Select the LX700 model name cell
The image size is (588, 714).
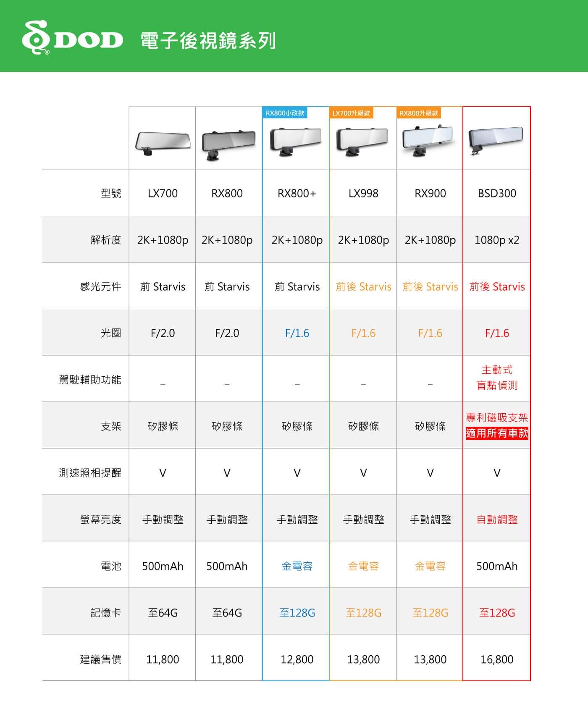click(x=163, y=193)
